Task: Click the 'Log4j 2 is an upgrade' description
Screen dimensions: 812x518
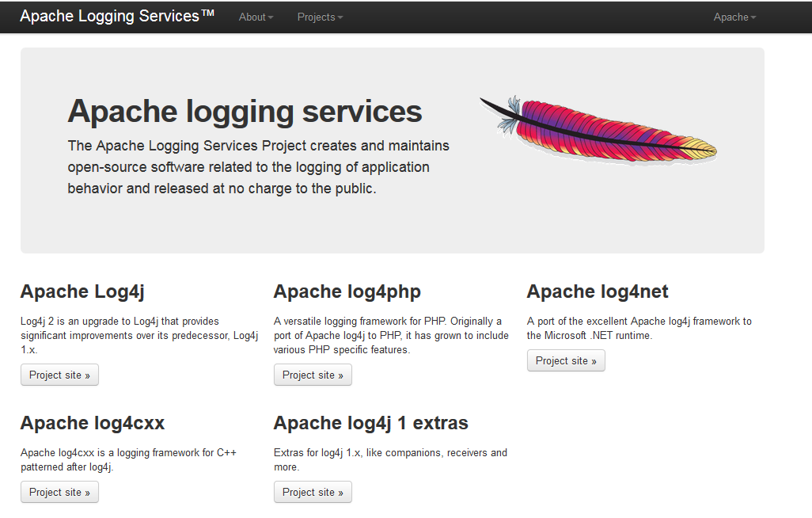Action: 139,336
